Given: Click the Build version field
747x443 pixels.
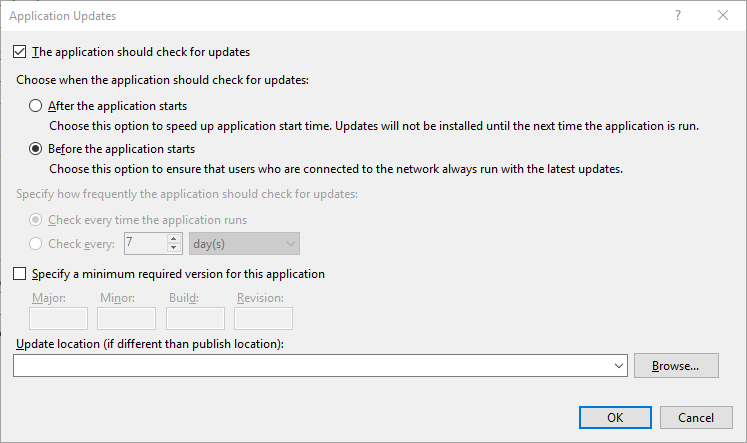Looking at the screenshot, I should point(195,318).
